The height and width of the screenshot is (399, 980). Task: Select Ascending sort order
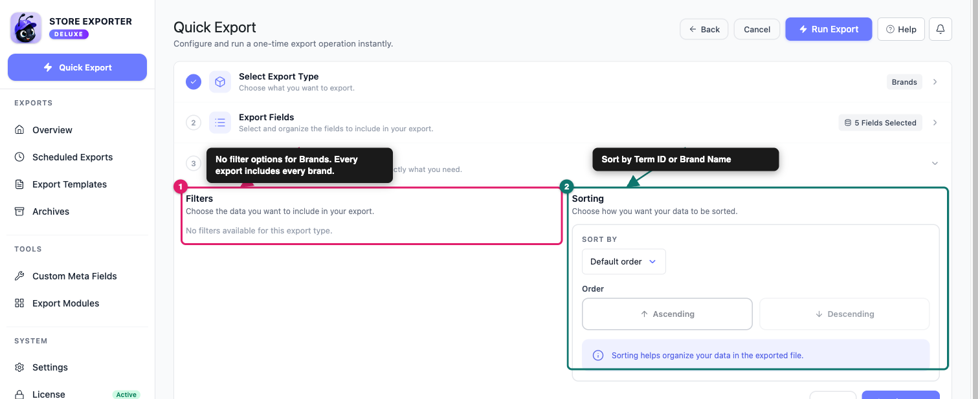pos(667,314)
